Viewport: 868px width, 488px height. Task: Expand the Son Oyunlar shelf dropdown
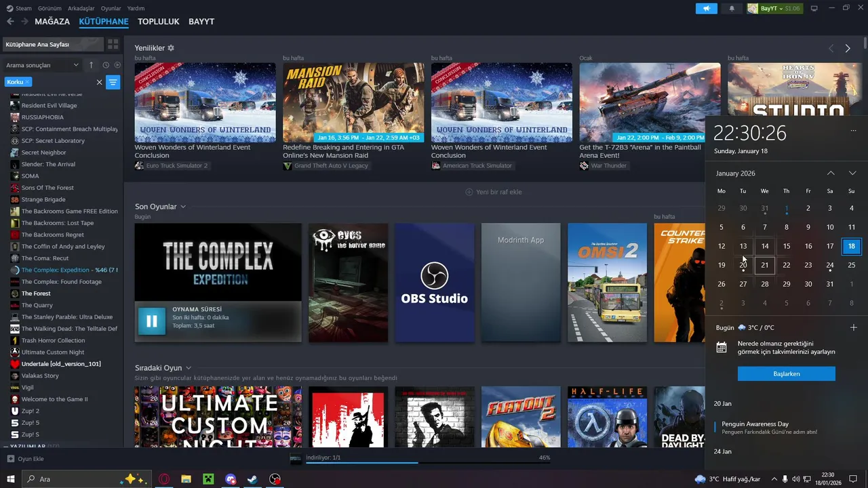pyautogui.click(x=183, y=207)
